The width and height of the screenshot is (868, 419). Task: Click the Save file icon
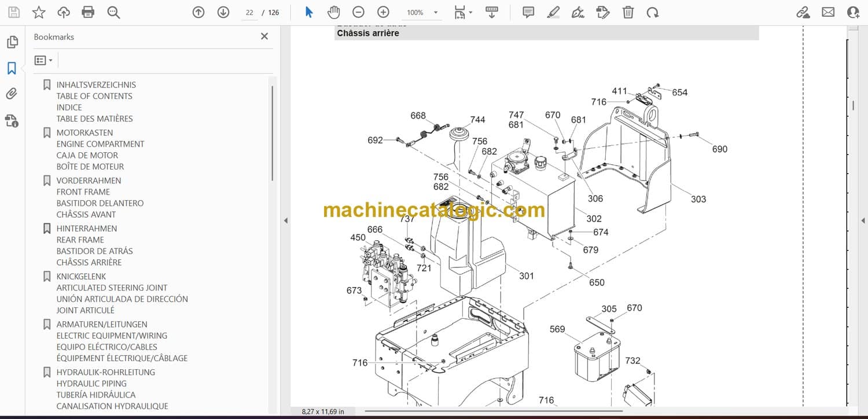pyautogui.click(x=14, y=12)
